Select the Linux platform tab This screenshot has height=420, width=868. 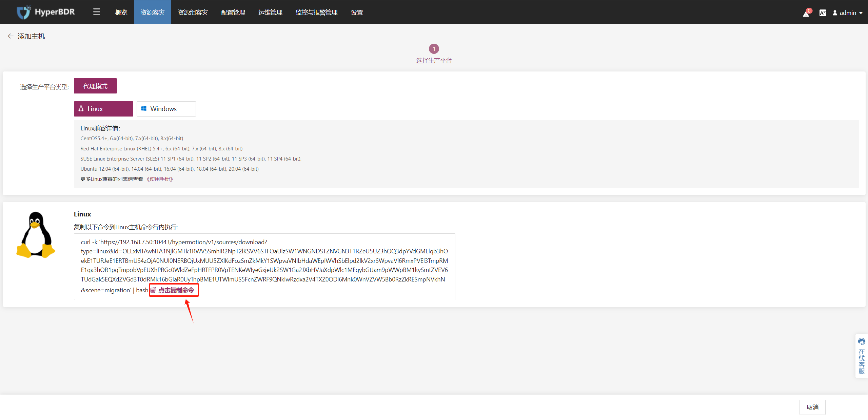(103, 109)
